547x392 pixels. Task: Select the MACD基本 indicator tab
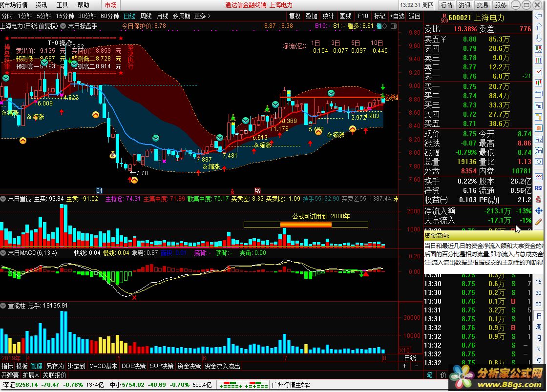pyautogui.click(x=103, y=366)
